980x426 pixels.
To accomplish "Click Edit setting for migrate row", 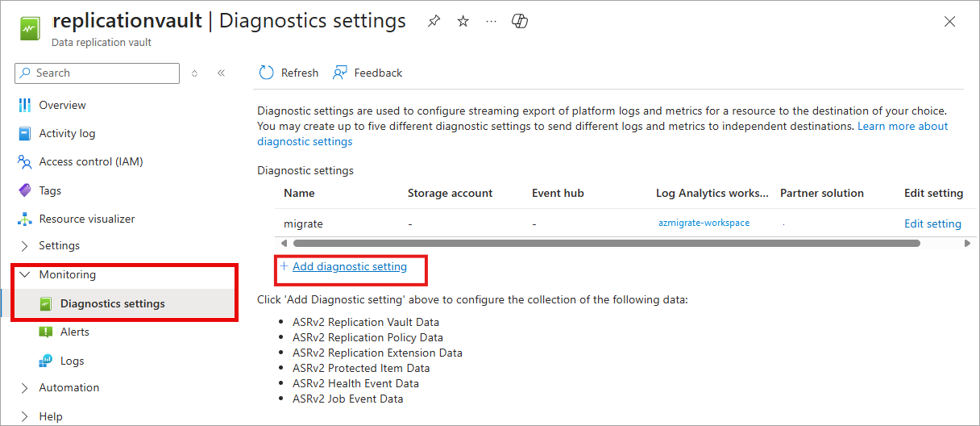I will [932, 223].
